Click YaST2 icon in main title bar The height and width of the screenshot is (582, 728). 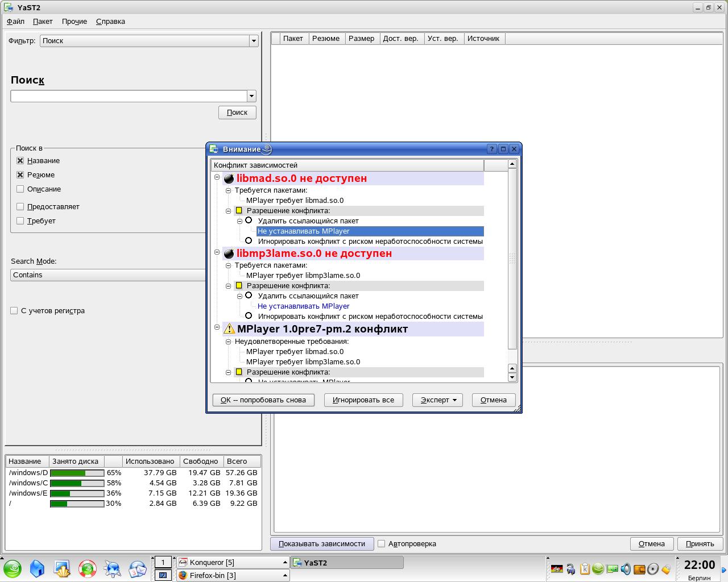tap(9, 7)
